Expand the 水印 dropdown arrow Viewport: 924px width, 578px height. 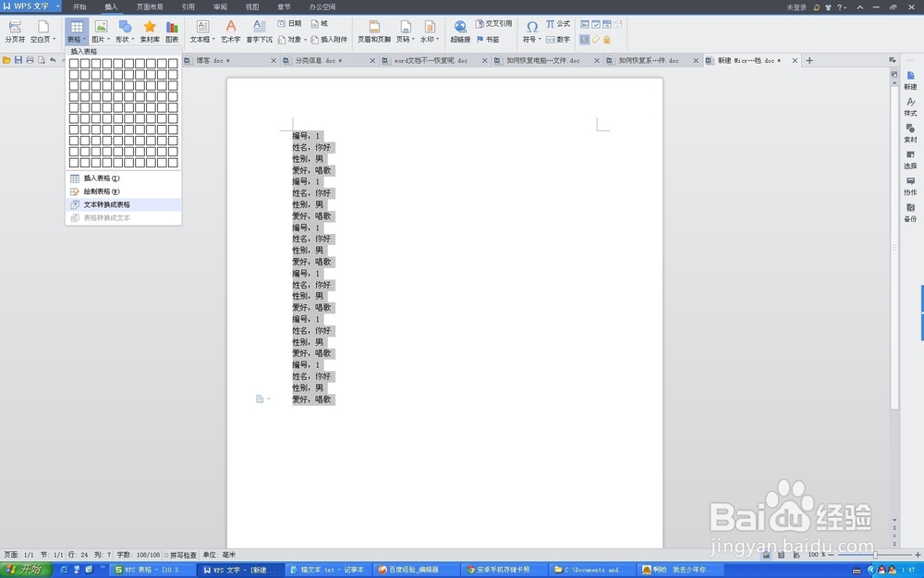pyautogui.click(x=437, y=40)
